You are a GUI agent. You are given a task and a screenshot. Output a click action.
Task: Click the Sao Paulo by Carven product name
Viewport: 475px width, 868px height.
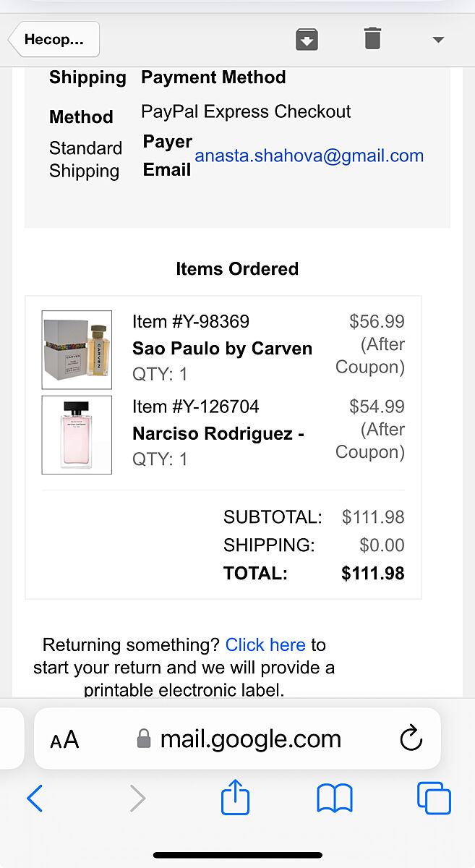click(x=222, y=349)
